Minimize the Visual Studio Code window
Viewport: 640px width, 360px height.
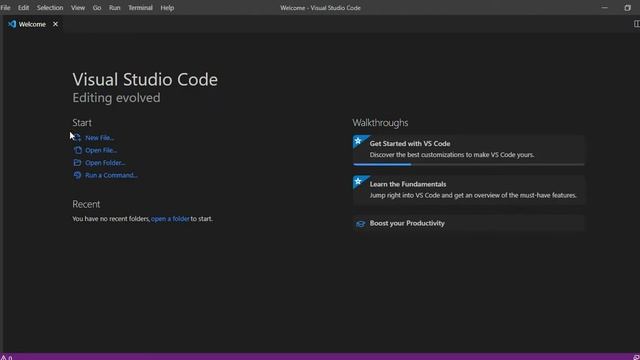coord(604,8)
